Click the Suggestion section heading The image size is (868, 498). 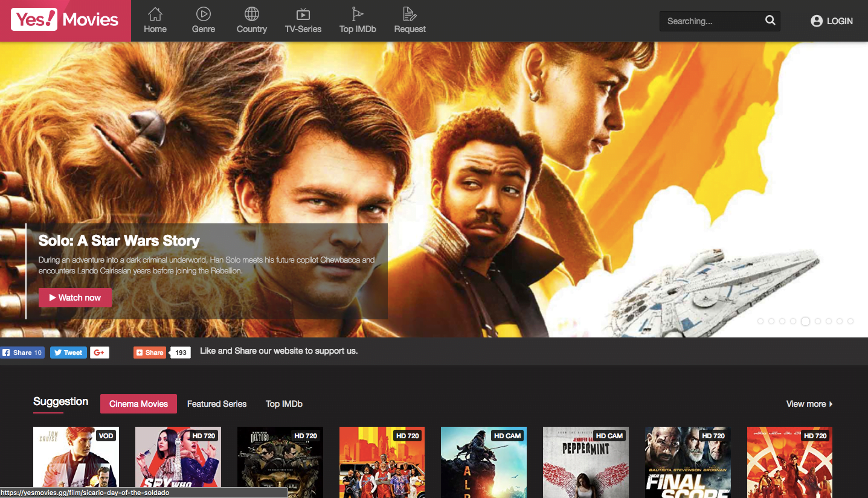tap(60, 402)
